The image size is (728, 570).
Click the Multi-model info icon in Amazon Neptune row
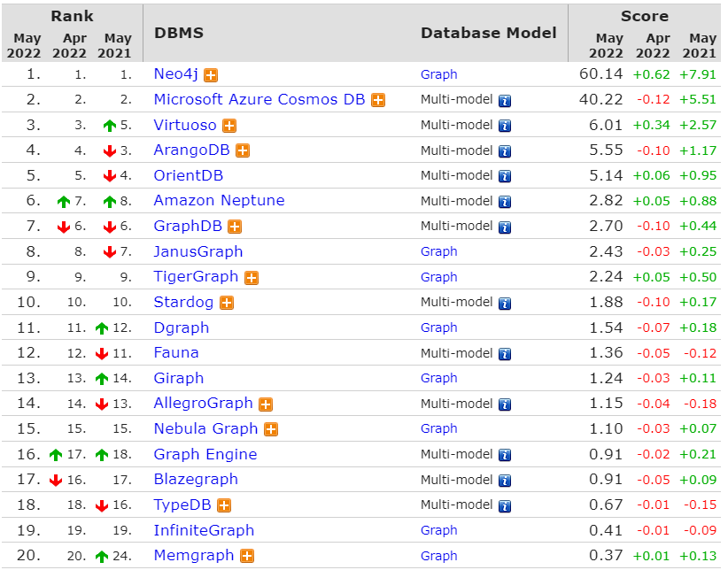[x=505, y=202]
